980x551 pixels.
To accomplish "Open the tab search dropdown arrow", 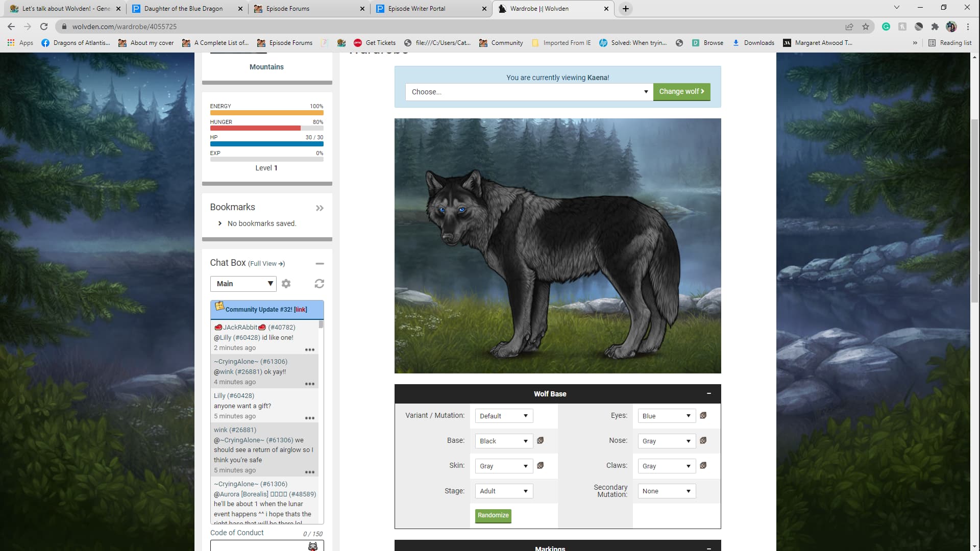I will [x=896, y=8].
